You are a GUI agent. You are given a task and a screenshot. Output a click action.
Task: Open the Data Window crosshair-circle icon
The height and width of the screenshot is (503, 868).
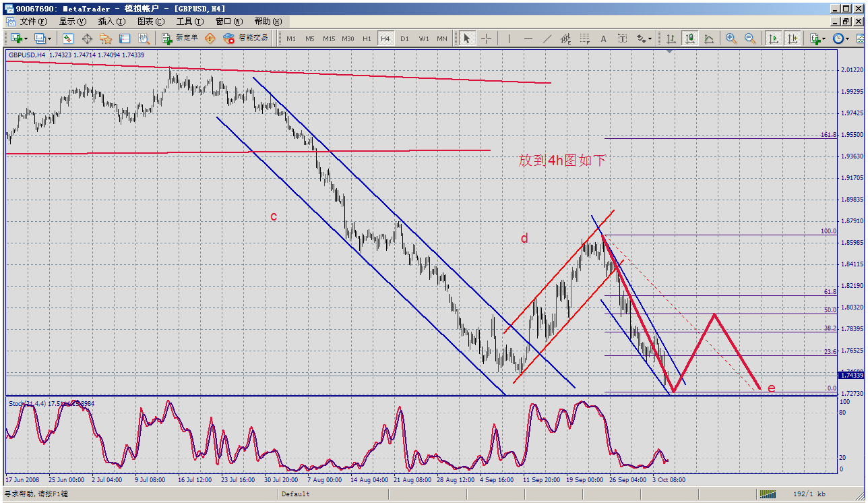pos(87,38)
